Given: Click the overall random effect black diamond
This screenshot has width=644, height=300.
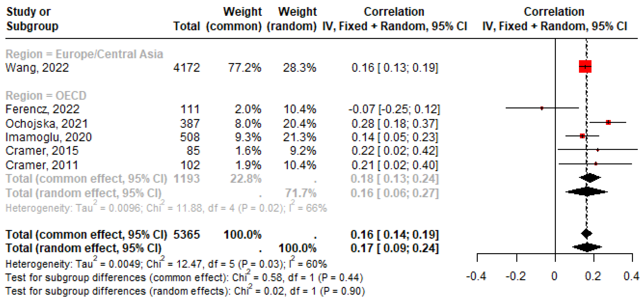Looking at the screenshot, I should click(x=587, y=247).
